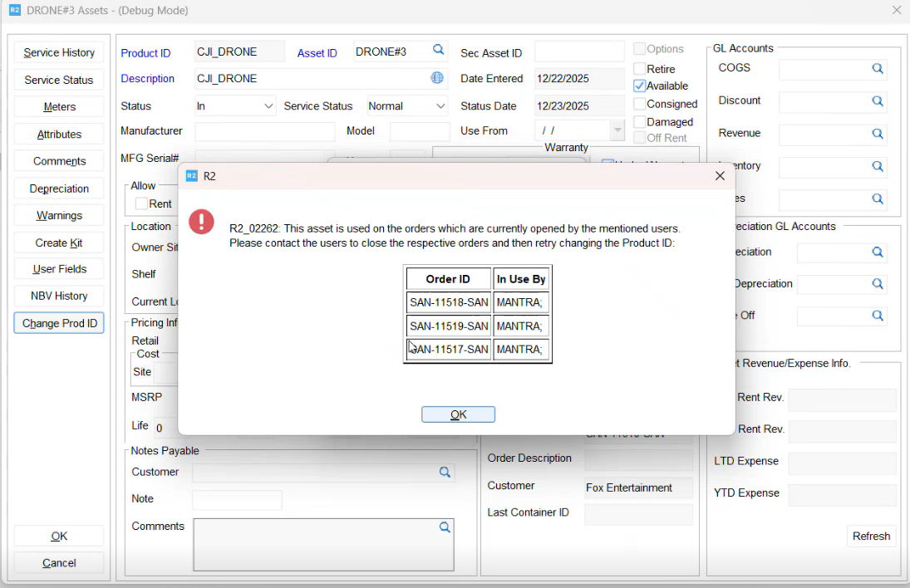Viewport: 910px width, 588px height.
Task: Close the R2 error dialog
Action: click(x=720, y=176)
